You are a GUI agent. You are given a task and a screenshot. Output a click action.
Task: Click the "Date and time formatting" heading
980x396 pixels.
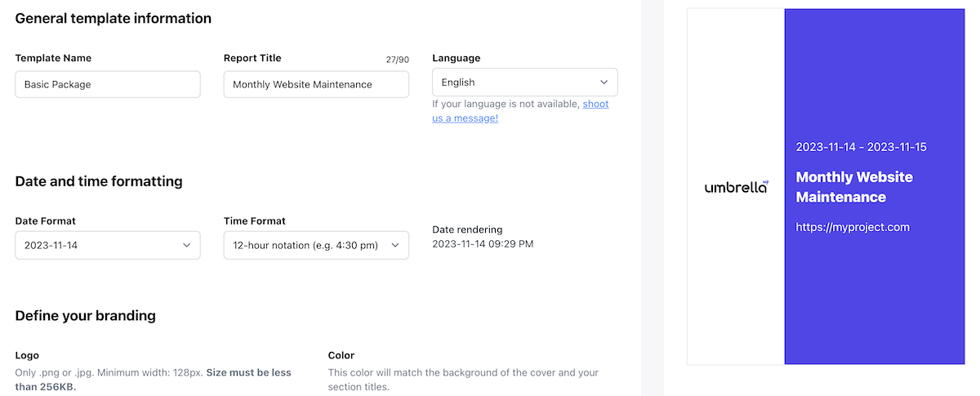(x=99, y=181)
